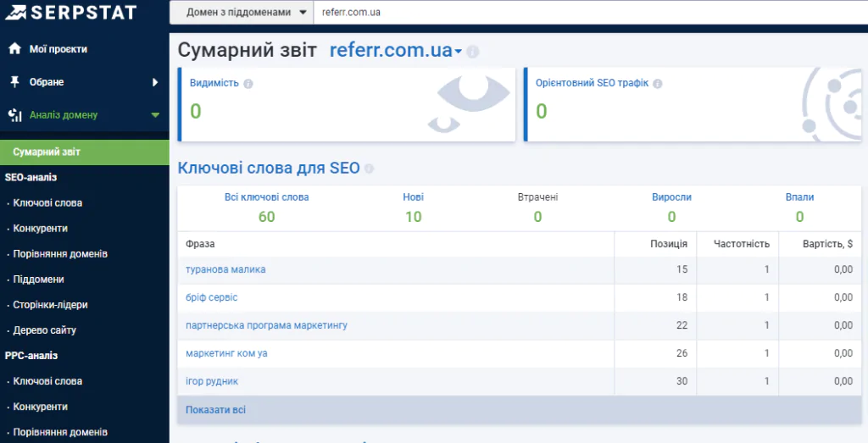The width and height of the screenshot is (868, 443).
Task: Click the PPC-аналіз section header
Action: (x=31, y=356)
